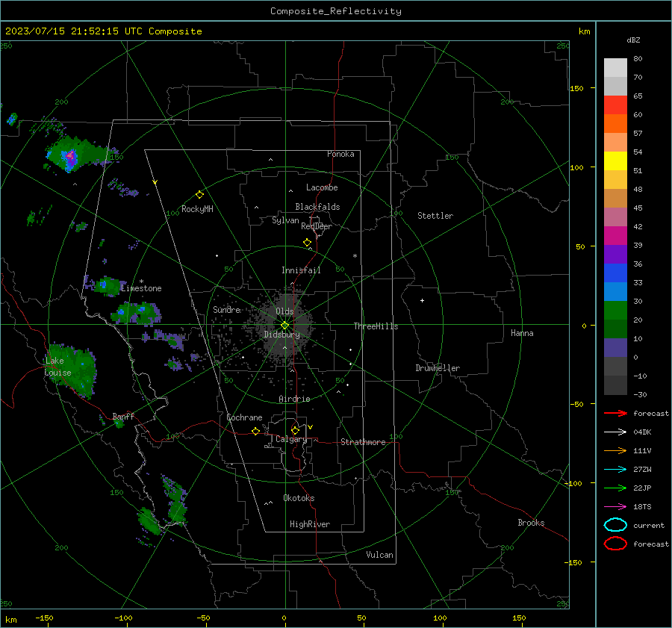Click the Strathmore label

363,442
